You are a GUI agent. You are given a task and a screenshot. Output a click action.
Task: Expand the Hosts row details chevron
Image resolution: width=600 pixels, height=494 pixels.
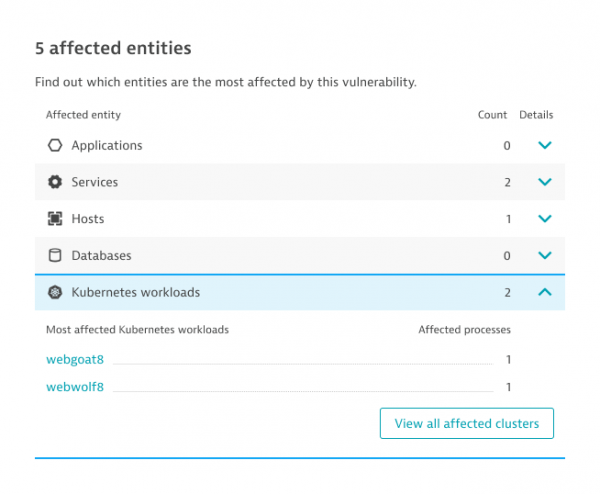click(x=544, y=219)
